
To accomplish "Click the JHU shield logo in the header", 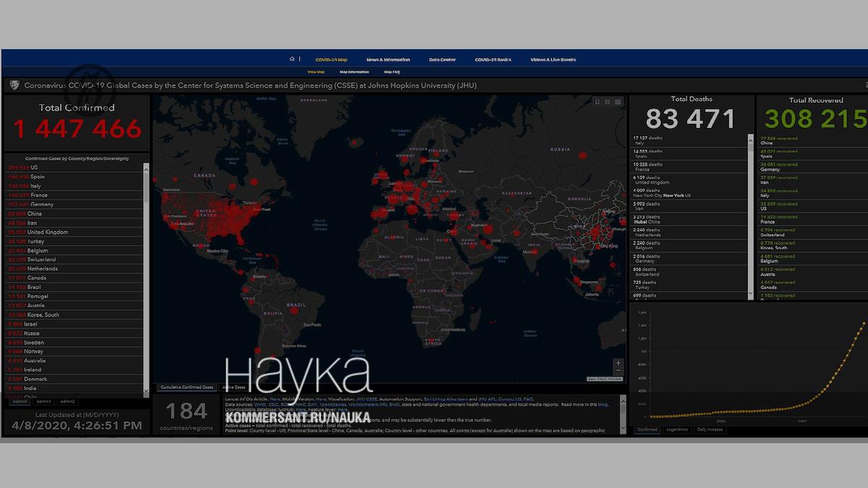I will tap(14, 85).
